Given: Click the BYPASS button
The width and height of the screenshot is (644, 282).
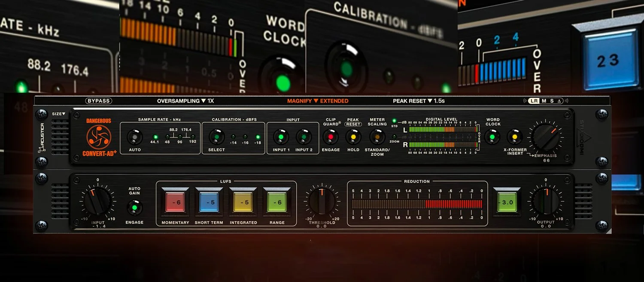Looking at the screenshot, I should (x=99, y=101).
